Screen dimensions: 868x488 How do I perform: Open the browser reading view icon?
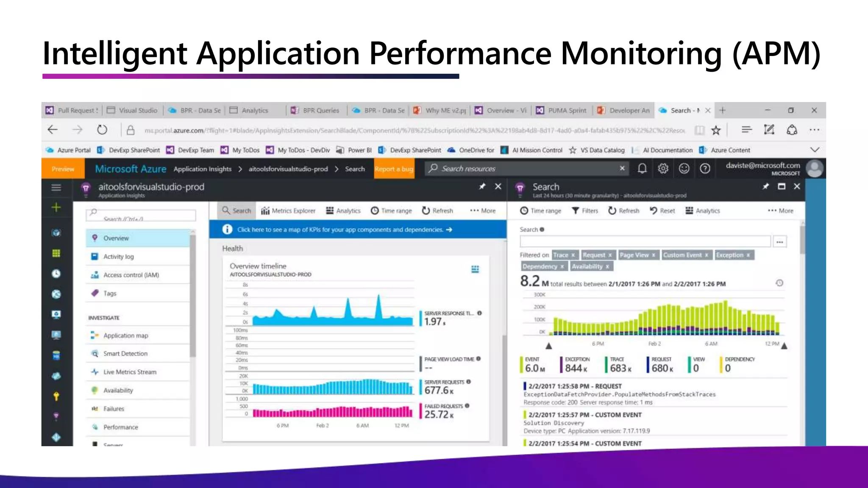pyautogui.click(x=699, y=130)
